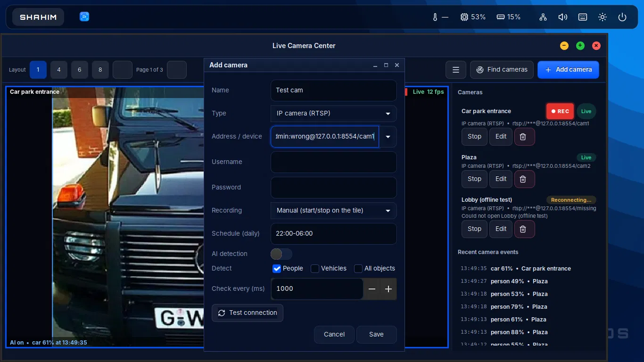Expand the Address / device dropdown arrow
Screen dimensions: 644x362
388,137
